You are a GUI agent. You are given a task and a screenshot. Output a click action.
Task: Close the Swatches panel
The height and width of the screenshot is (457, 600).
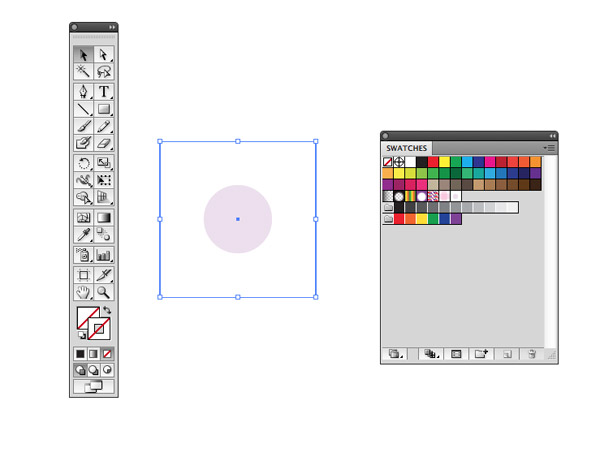pos(385,136)
